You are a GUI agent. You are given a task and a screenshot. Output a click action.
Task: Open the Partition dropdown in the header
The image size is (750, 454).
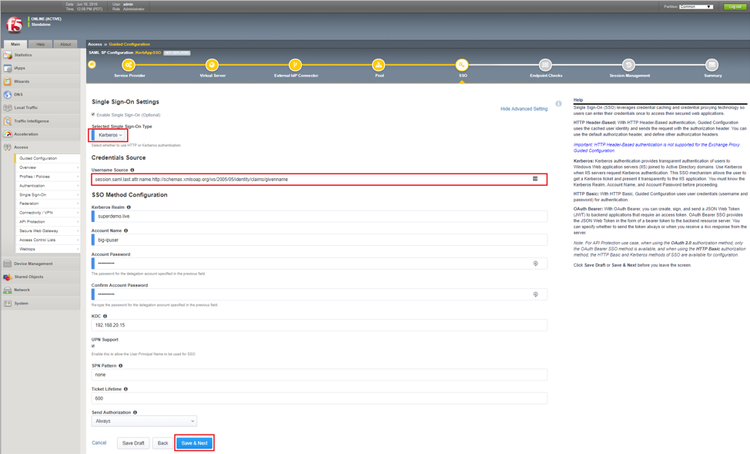[x=696, y=7]
